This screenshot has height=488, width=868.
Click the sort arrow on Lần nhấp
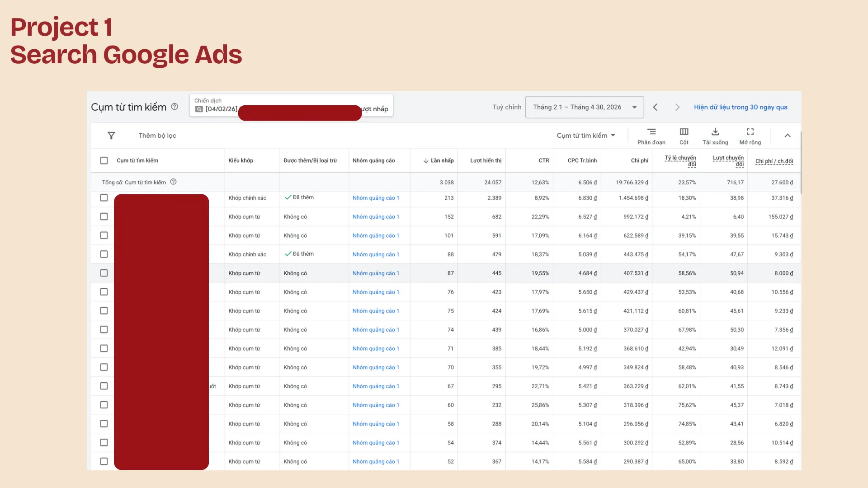tap(426, 161)
